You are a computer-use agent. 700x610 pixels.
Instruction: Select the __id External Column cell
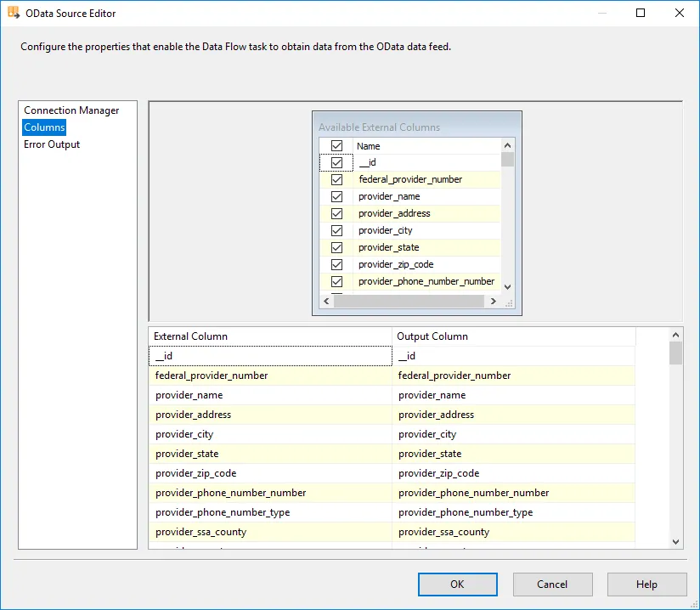click(x=270, y=356)
